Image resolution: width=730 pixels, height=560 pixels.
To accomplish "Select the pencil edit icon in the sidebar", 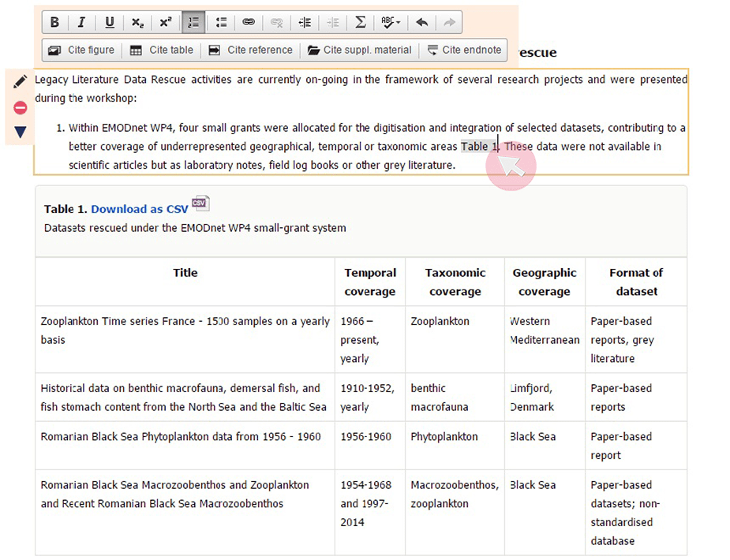I will pyautogui.click(x=20, y=80).
